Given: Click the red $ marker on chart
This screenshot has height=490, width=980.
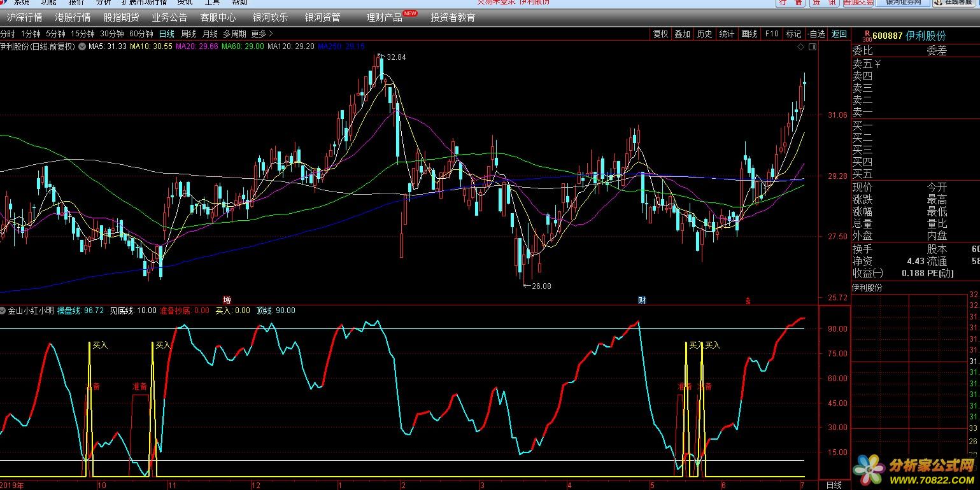Looking at the screenshot, I should [748, 300].
